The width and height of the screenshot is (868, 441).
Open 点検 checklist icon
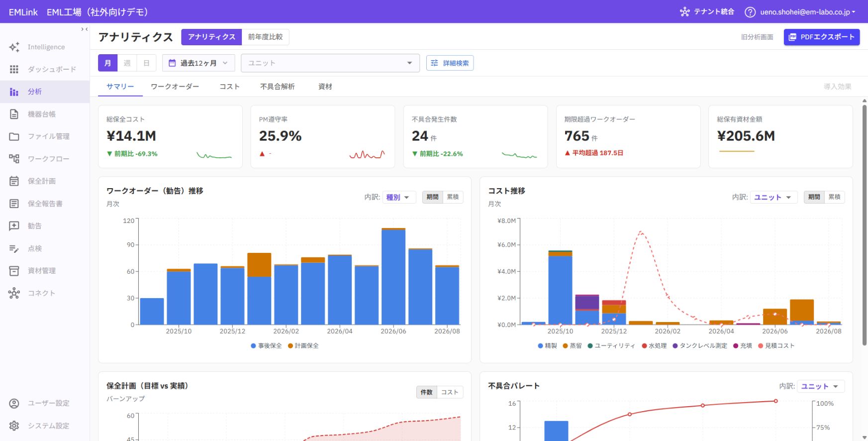[14, 248]
